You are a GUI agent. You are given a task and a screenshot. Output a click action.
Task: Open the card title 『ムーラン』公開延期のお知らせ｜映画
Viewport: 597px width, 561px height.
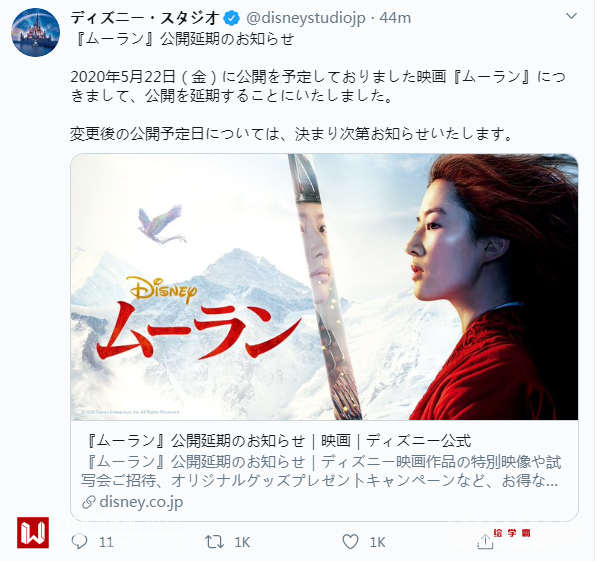277,441
